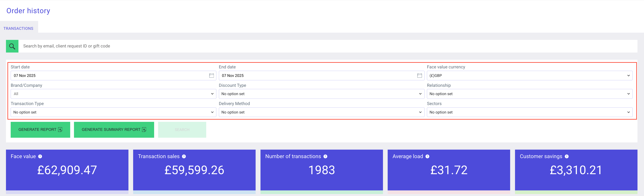Open the Face value currency dropdown
The image size is (644, 196).
point(529,76)
